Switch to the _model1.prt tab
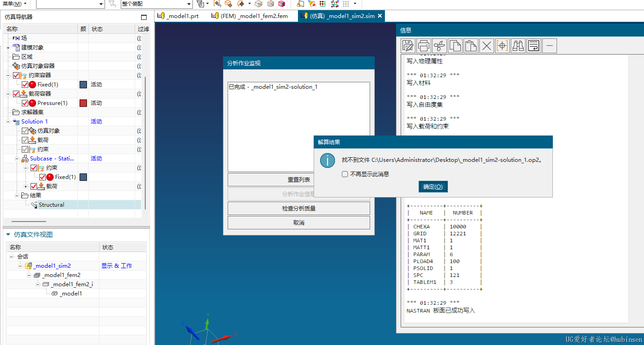This screenshot has height=345, width=644. click(x=178, y=16)
